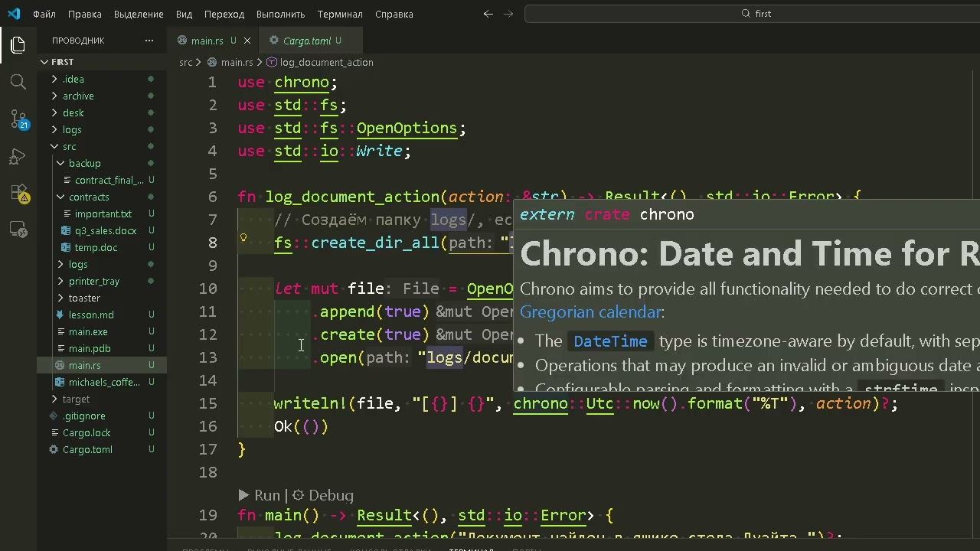Viewport: 980px width, 551px height.
Task: Click DateTime code label in the hover popup
Action: (610, 341)
